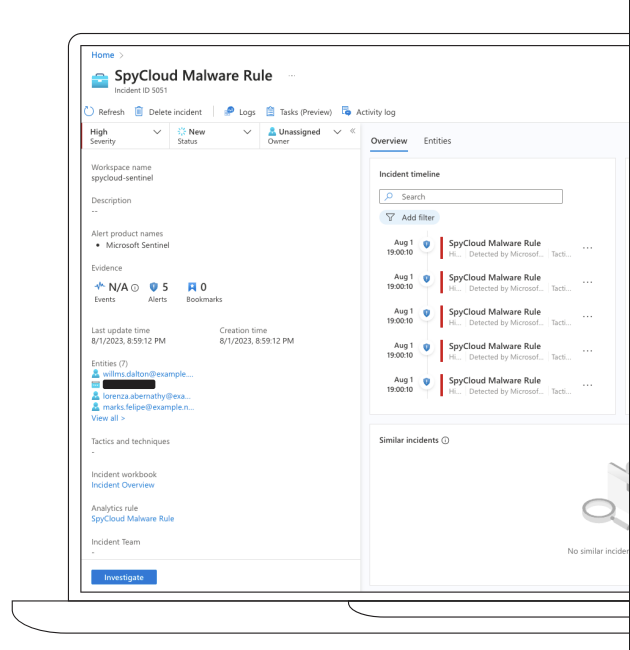Select the first SpyCloud Malware Rule timeline alert
This screenshot has height=650, width=630.
coord(494,243)
